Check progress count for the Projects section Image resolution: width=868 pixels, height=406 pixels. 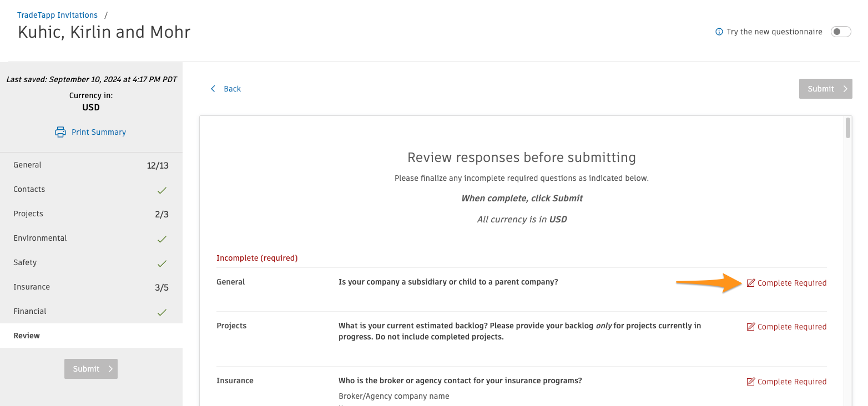162,214
